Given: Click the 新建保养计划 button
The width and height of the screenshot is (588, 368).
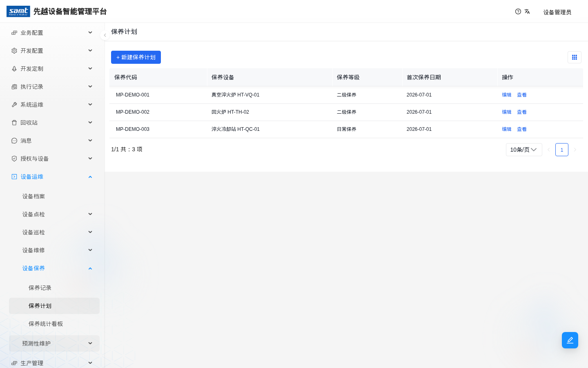Looking at the screenshot, I should click(x=136, y=57).
